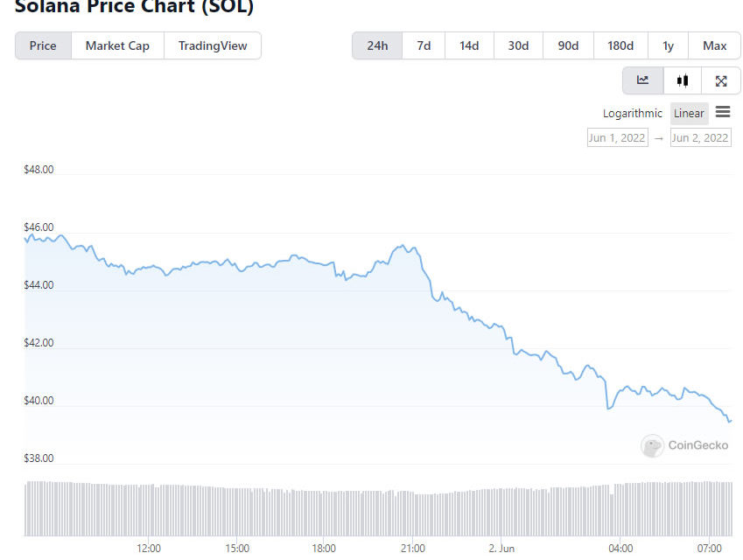Click the Jun 1, 2022 start date field

[617, 137]
